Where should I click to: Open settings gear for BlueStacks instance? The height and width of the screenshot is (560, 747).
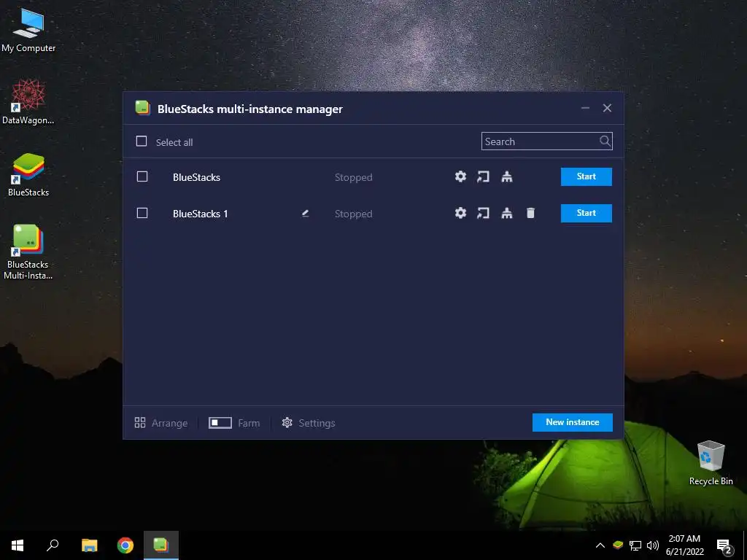(x=460, y=176)
